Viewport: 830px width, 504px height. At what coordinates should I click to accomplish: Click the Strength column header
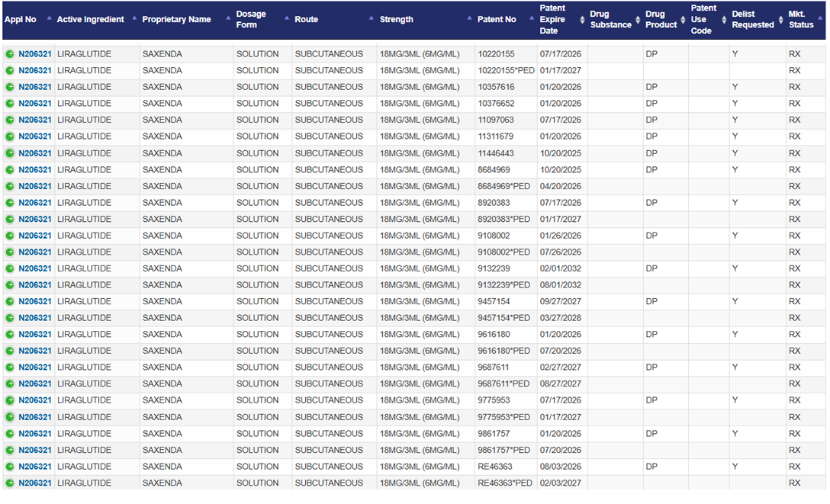pyautogui.click(x=397, y=20)
